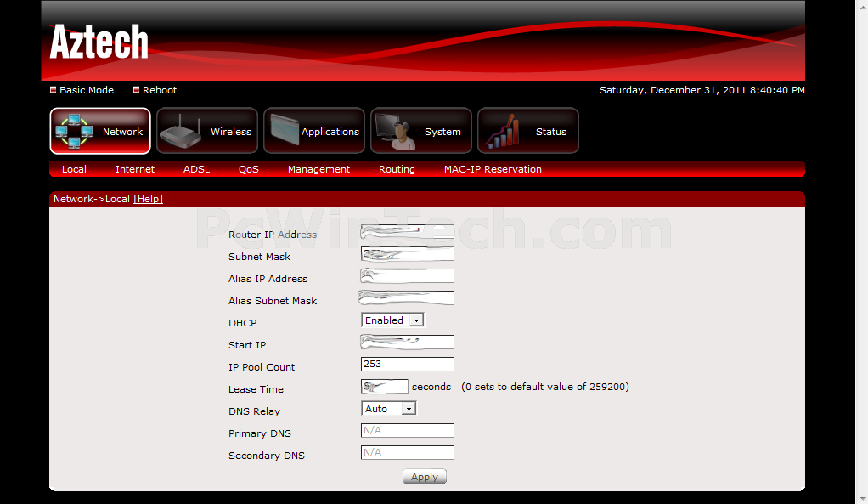Click the Aztech logo
Viewport: 868px width, 504px height.
click(99, 42)
